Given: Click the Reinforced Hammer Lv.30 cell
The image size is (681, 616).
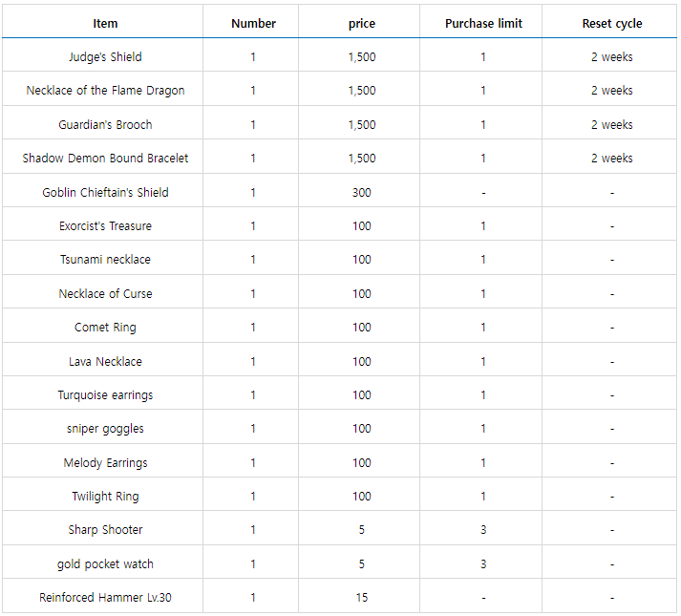Looking at the screenshot, I should [x=105, y=598].
